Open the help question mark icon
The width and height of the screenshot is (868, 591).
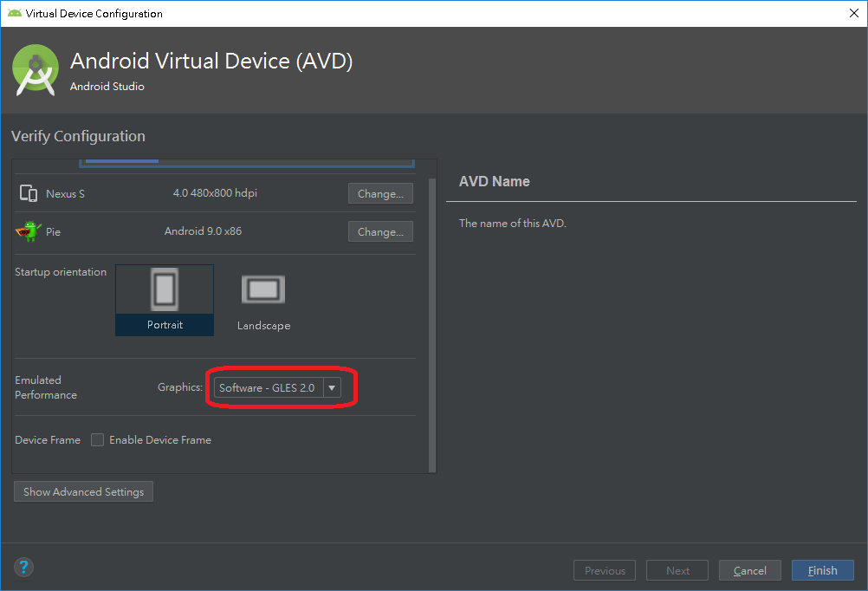coord(23,568)
